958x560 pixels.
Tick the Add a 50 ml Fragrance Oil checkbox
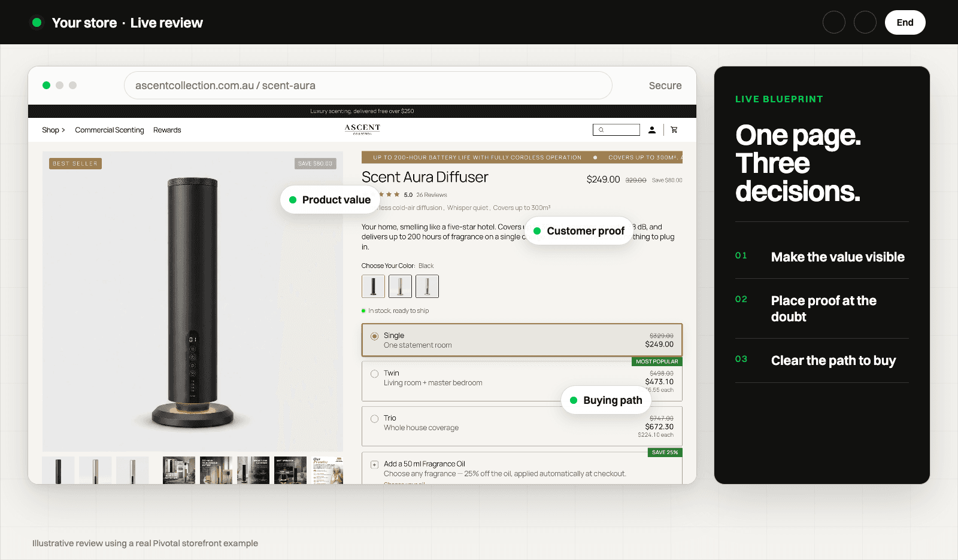pyautogui.click(x=374, y=464)
